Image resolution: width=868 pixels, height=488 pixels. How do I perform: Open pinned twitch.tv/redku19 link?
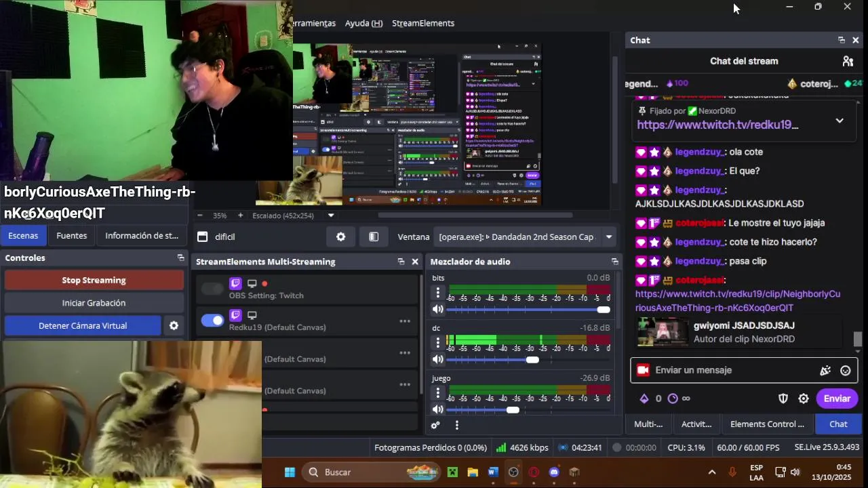pos(717,125)
